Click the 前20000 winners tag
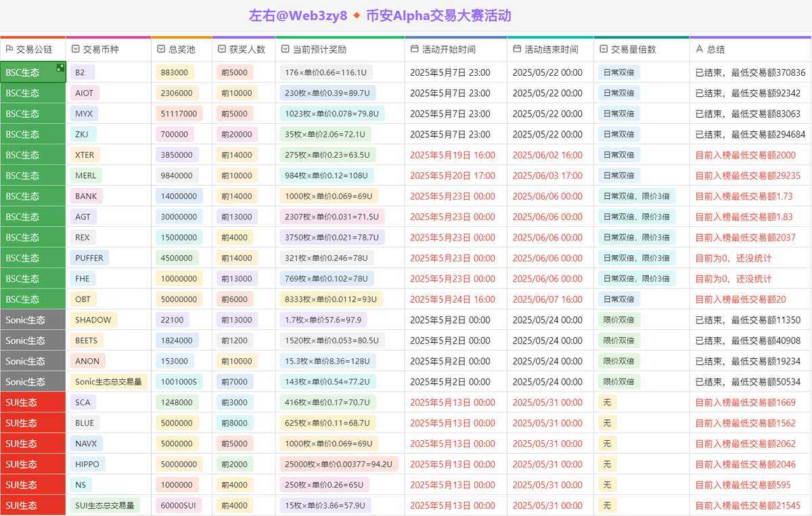 click(x=237, y=134)
